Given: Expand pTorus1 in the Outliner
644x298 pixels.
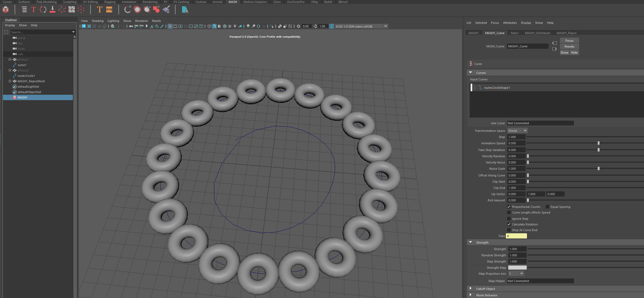Looking at the screenshot, I should 10,59.
